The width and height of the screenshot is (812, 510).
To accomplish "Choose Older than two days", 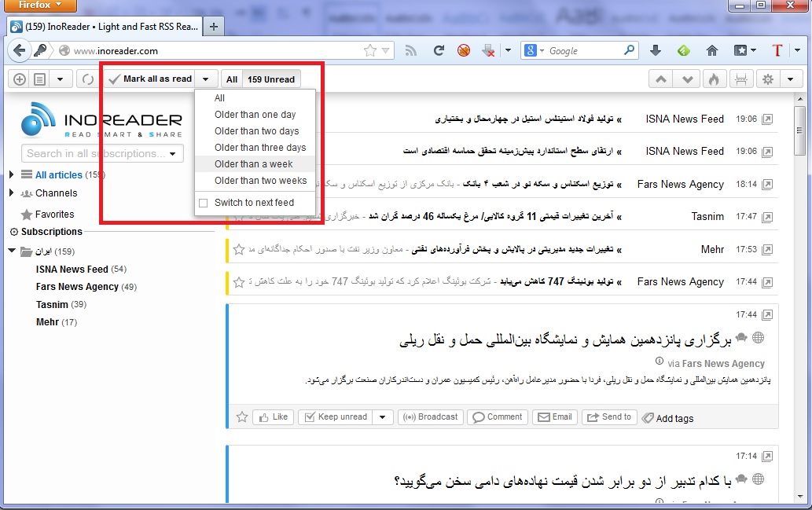I will point(255,131).
